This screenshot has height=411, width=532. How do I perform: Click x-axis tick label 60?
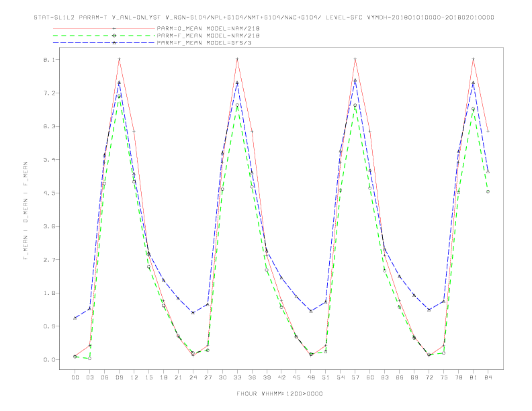click(370, 377)
